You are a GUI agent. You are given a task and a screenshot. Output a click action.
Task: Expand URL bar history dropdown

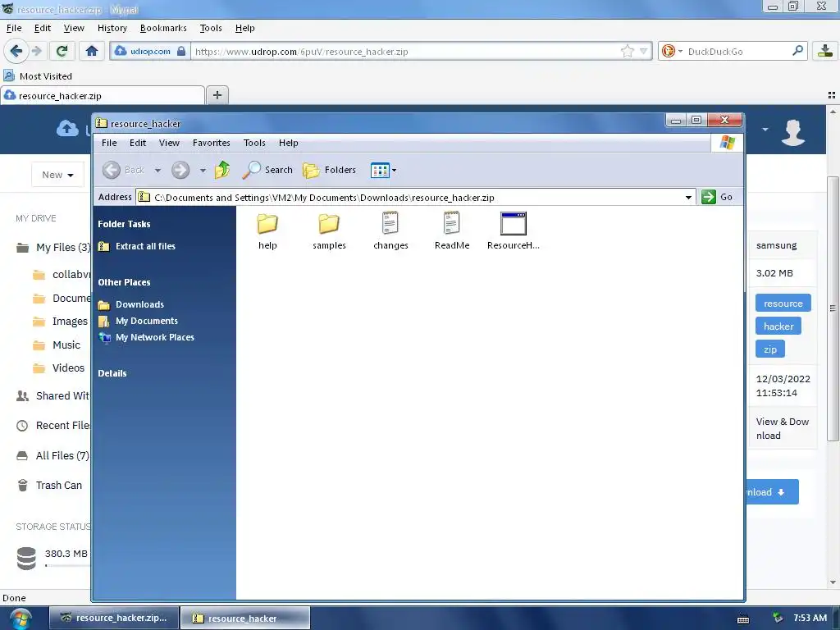click(643, 52)
